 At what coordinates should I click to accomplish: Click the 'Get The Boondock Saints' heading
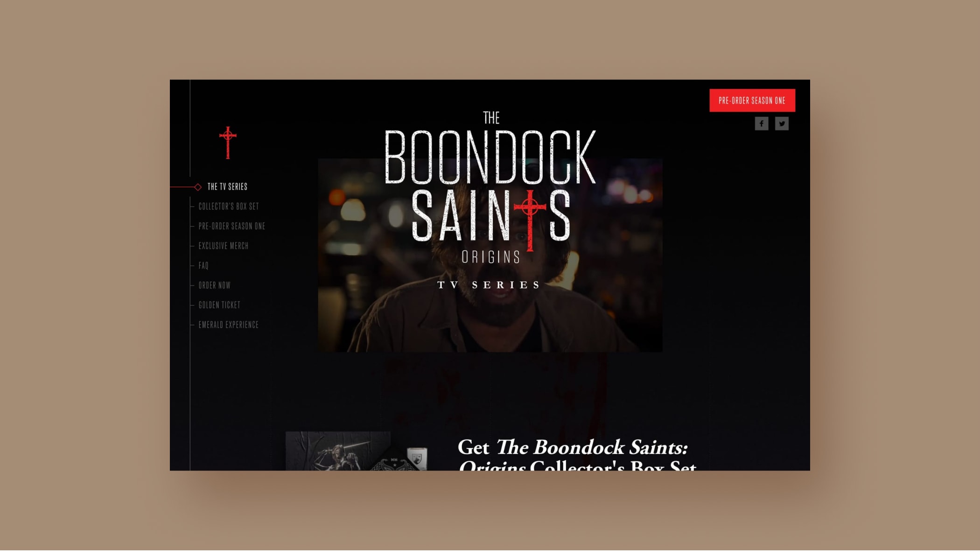[577, 455]
